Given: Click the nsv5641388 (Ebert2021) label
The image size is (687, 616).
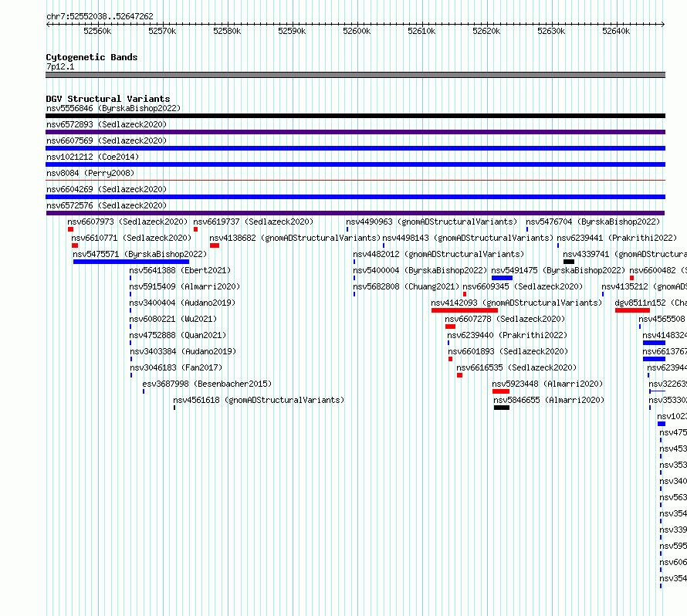Looking at the screenshot, I should [x=180, y=270].
